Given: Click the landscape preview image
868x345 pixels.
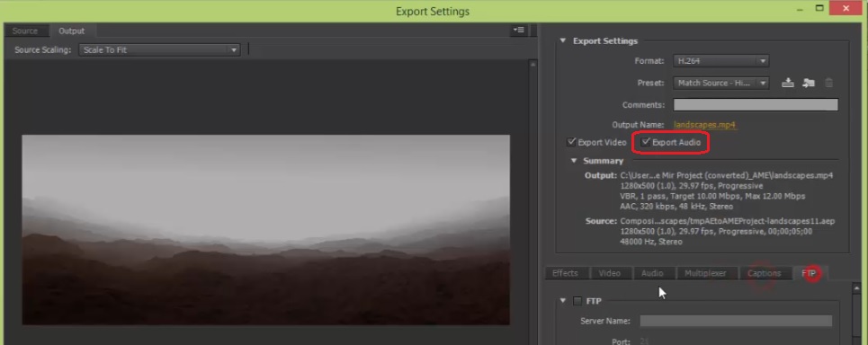Looking at the screenshot, I should pyautogui.click(x=265, y=230).
